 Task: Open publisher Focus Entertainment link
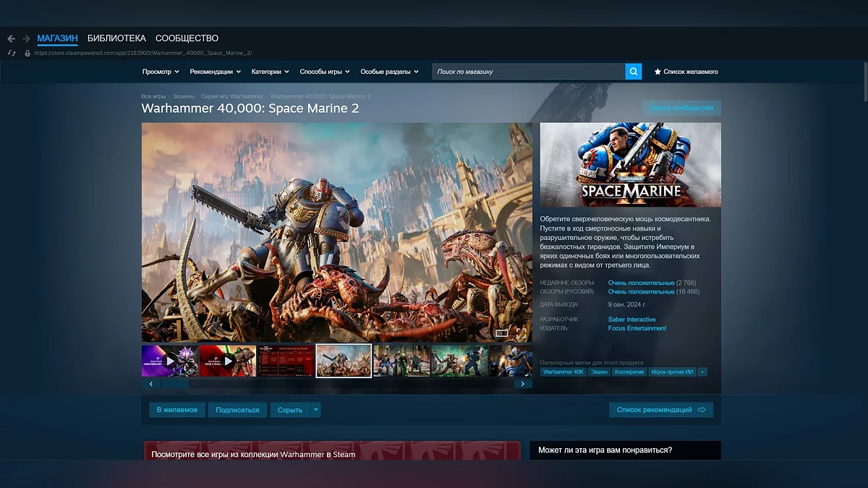tap(637, 328)
